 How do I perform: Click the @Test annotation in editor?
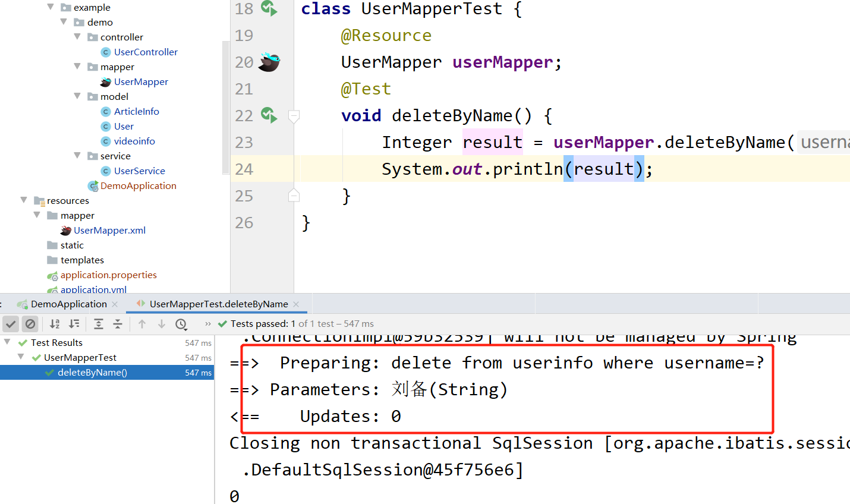coord(366,89)
